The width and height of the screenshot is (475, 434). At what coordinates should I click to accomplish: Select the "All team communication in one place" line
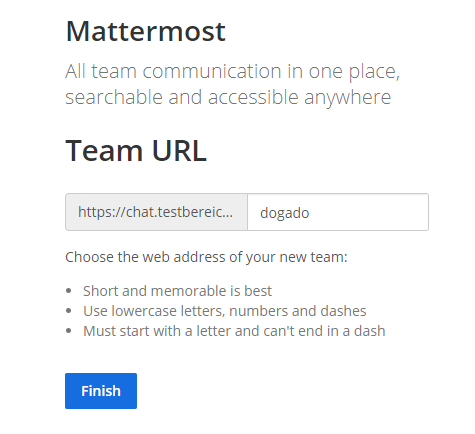tap(232, 71)
